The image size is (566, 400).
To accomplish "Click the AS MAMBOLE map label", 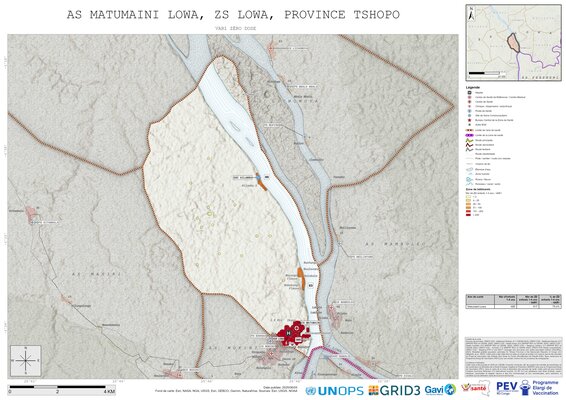I will coord(394,244).
